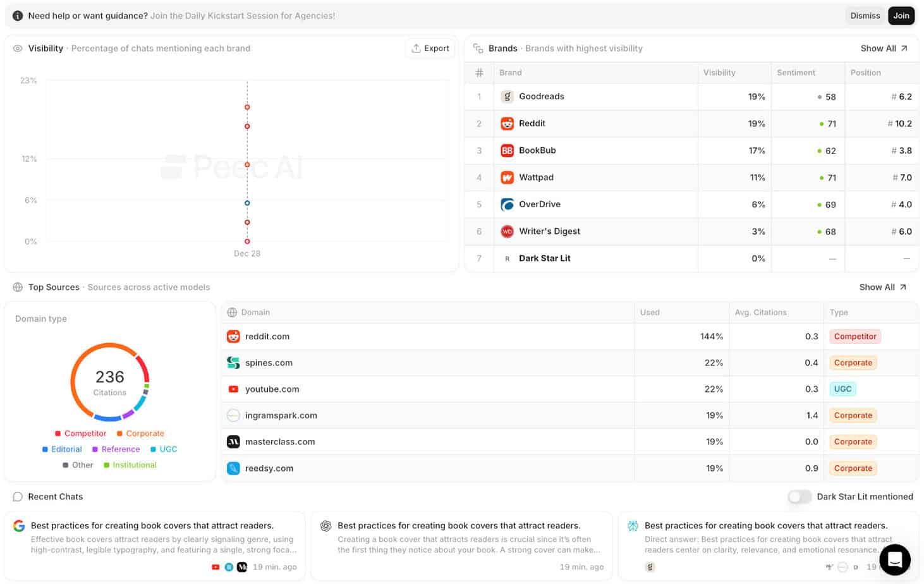Click the Export button on the Visibility chart

[430, 48]
